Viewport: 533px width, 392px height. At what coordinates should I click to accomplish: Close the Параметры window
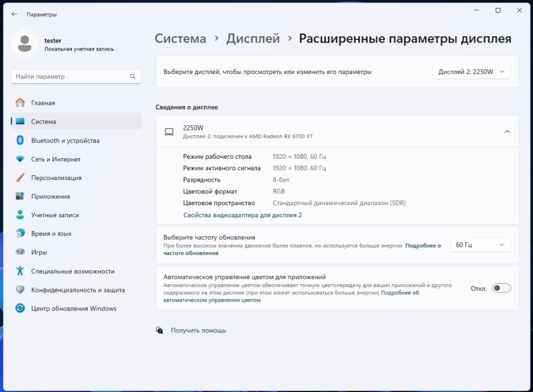pyautogui.click(x=519, y=10)
